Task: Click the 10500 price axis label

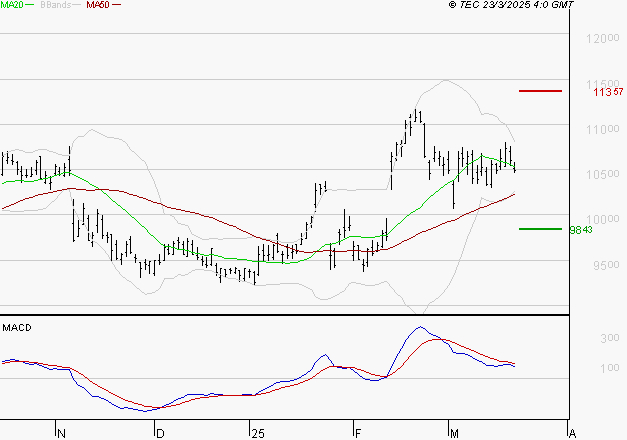Action: click(603, 174)
